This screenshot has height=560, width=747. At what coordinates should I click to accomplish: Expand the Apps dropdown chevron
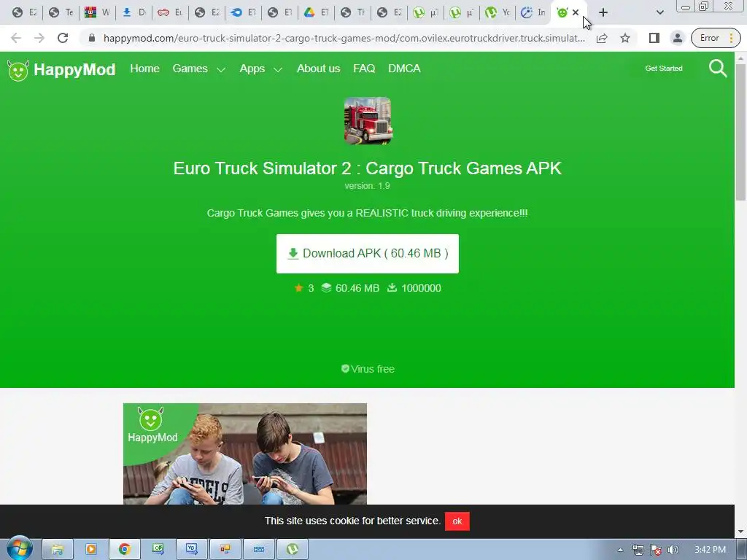pos(278,69)
